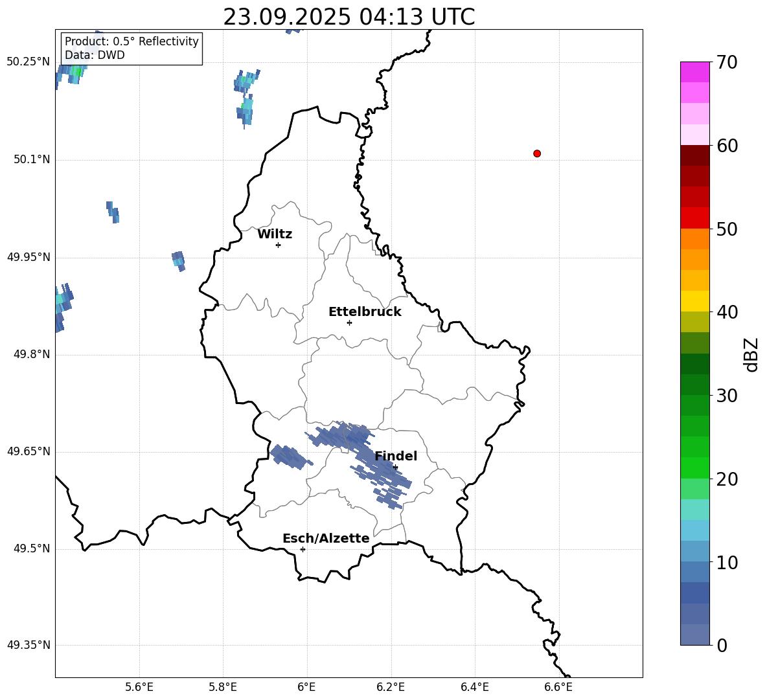Click the Esch/Alzette city label

pos(326,538)
